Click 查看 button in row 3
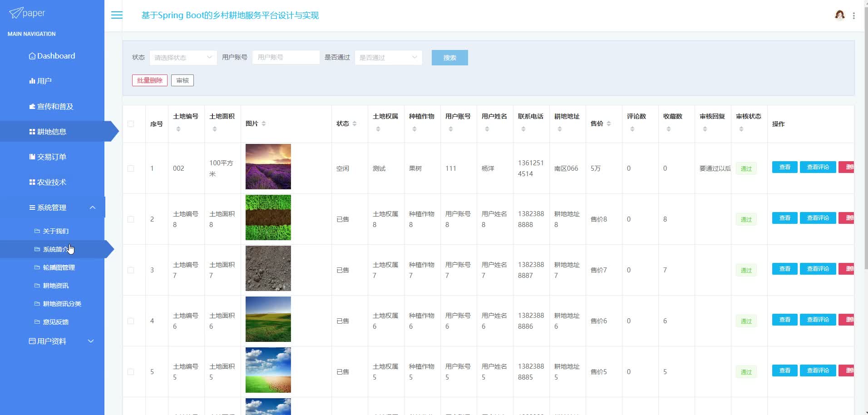 (x=784, y=269)
